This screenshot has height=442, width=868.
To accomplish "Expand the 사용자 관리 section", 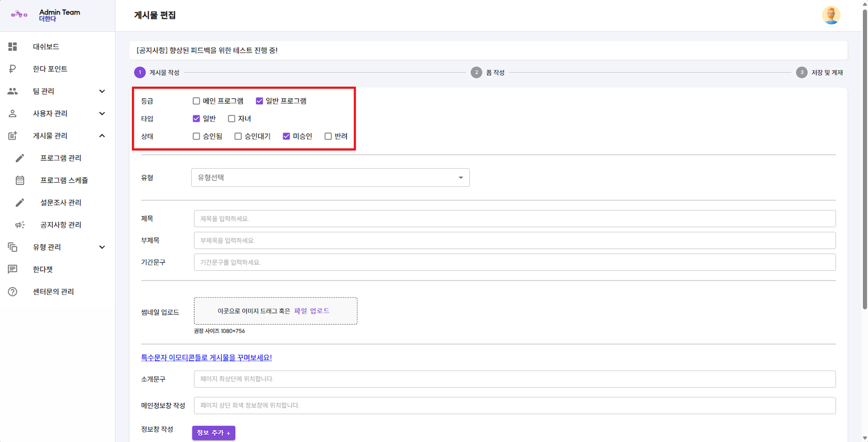I will coord(102,113).
